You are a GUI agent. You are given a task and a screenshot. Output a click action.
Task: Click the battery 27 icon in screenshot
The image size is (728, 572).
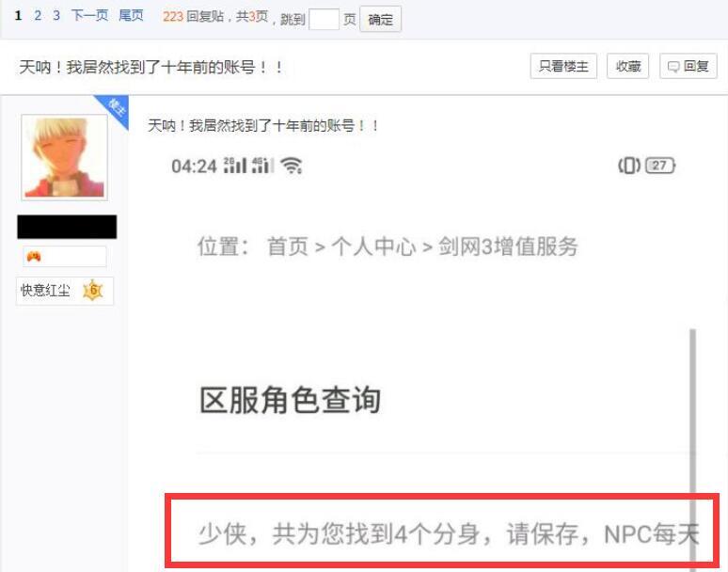tap(660, 166)
